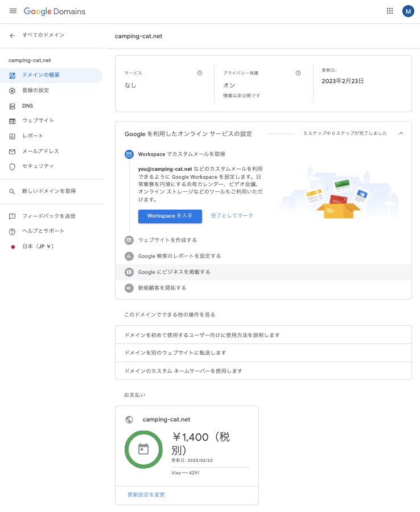The height and width of the screenshot is (512, 420).
Task: Click the 更新設定を変更 link
Action: tap(146, 495)
